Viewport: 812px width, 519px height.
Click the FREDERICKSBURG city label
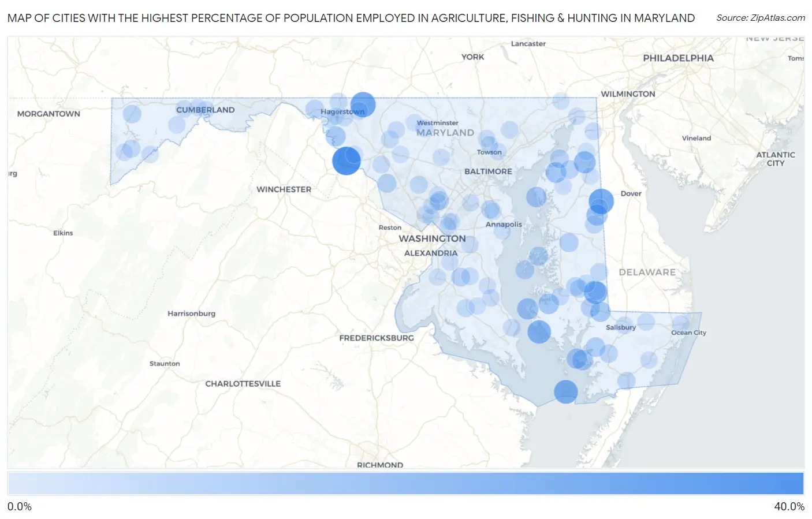pos(377,338)
